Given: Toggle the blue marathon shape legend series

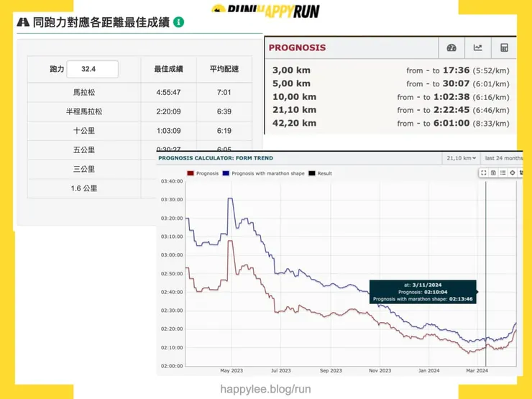Looking at the screenshot, I should click(264, 173).
